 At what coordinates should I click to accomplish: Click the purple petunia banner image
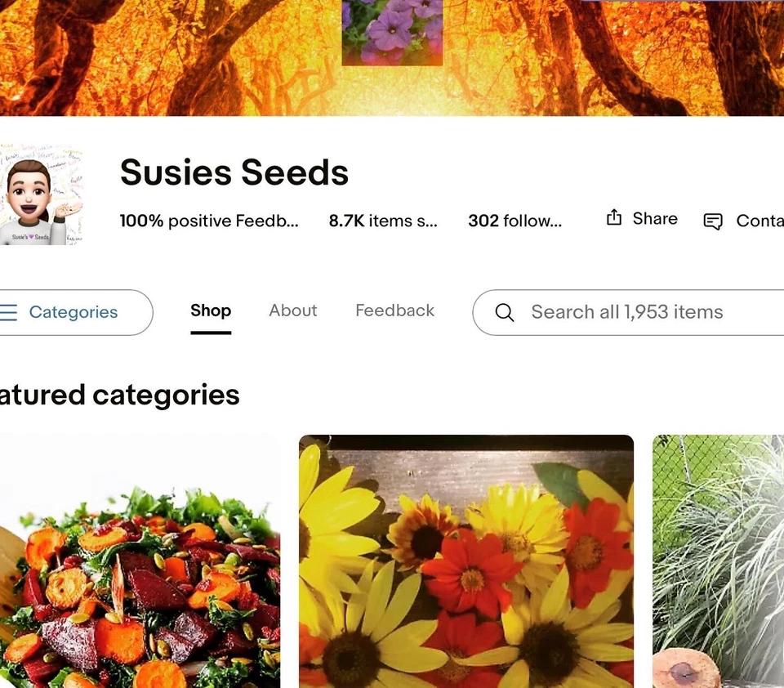(392, 33)
